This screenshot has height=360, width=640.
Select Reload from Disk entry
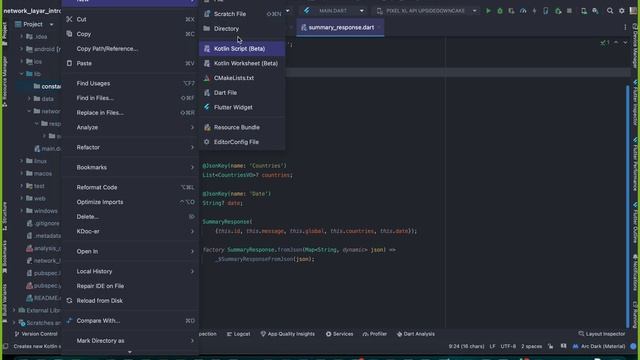(x=130, y=301)
